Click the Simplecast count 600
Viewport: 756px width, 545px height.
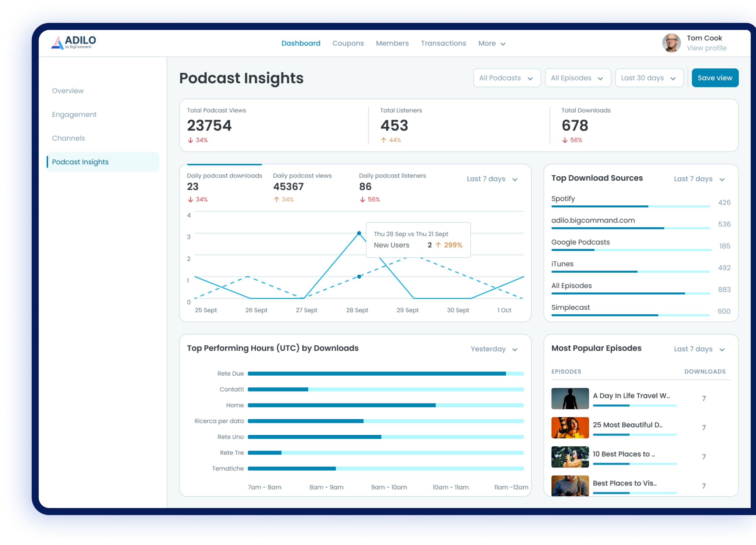point(724,311)
